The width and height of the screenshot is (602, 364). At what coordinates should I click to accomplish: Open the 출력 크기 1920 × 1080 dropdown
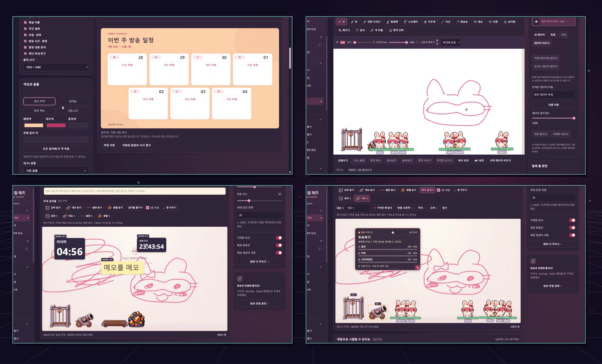pos(56,67)
